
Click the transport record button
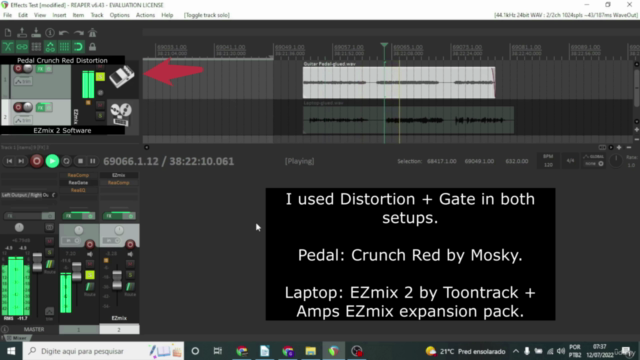(37, 161)
